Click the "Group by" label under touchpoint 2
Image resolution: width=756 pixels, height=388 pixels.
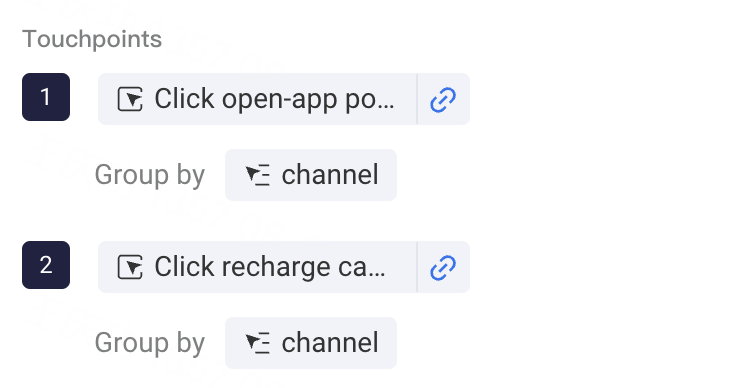point(150,343)
